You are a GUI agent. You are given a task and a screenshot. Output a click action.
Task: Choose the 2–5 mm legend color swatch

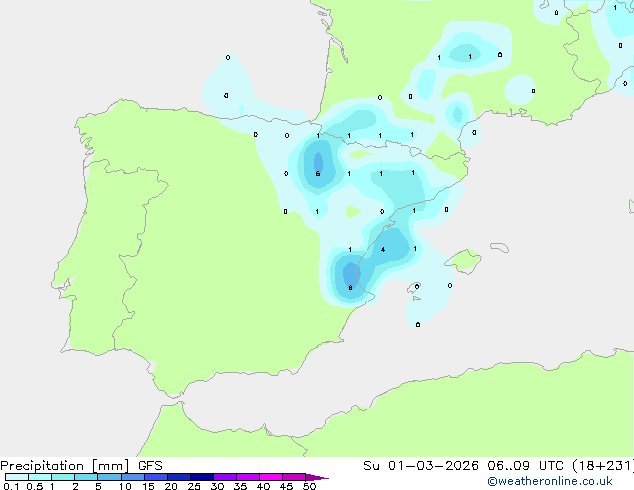pyautogui.click(x=86, y=477)
